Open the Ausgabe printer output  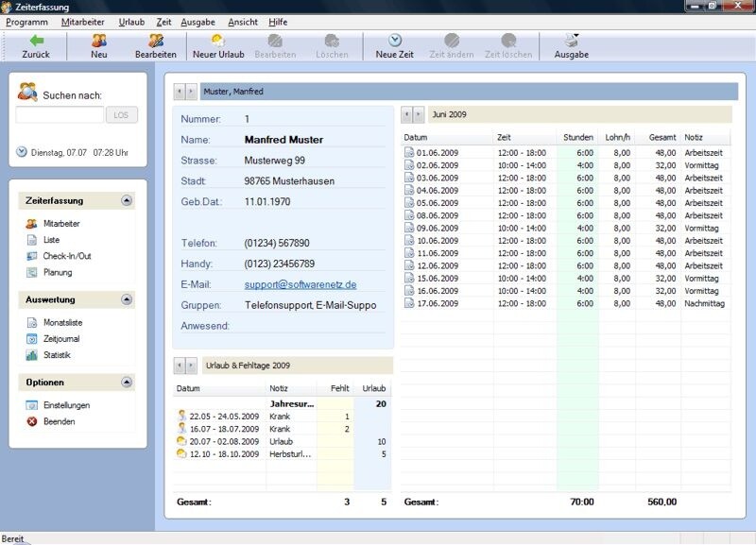572,46
